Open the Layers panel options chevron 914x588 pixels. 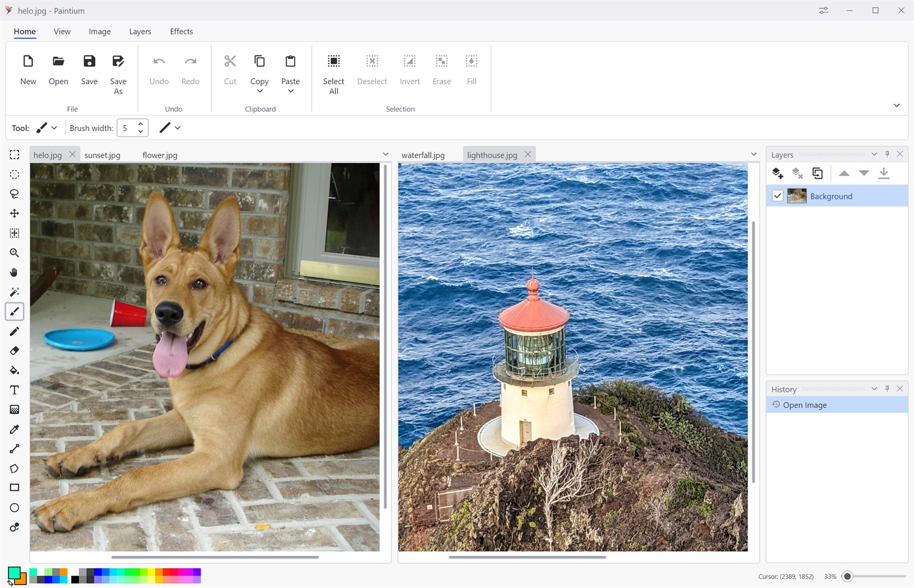(874, 154)
